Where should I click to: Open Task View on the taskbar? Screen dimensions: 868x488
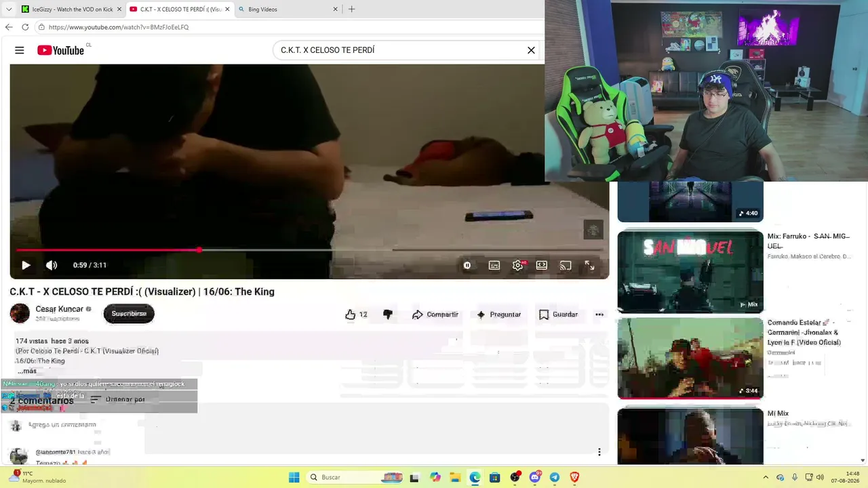click(x=414, y=477)
